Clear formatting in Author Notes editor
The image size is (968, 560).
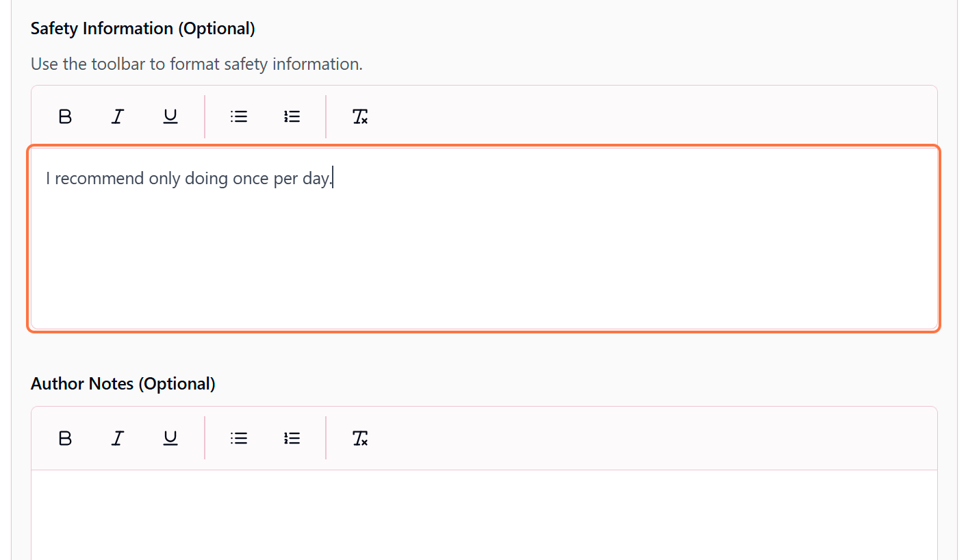(360, 438)
